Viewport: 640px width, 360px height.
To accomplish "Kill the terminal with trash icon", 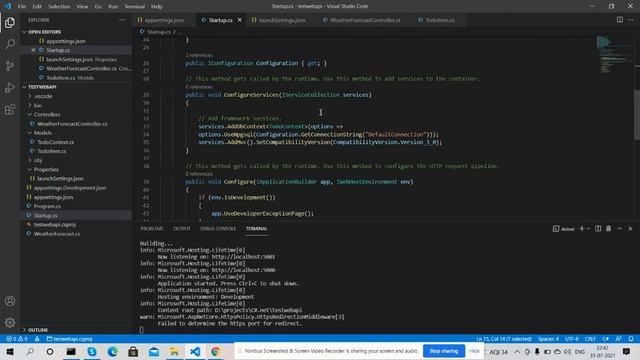I will pos(609,229).
